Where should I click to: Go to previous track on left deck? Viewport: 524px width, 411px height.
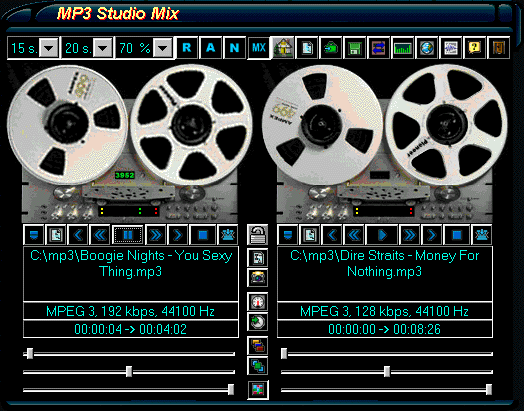[78, 235]
